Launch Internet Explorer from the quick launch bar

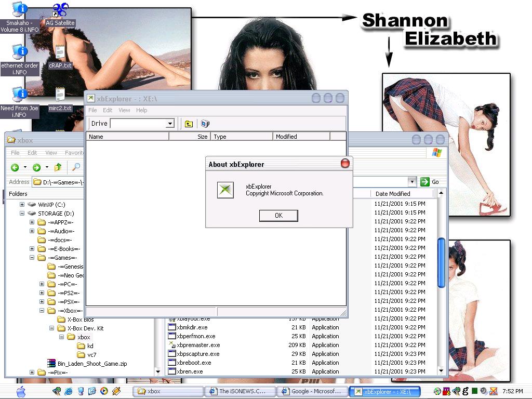tap(68, 391)
